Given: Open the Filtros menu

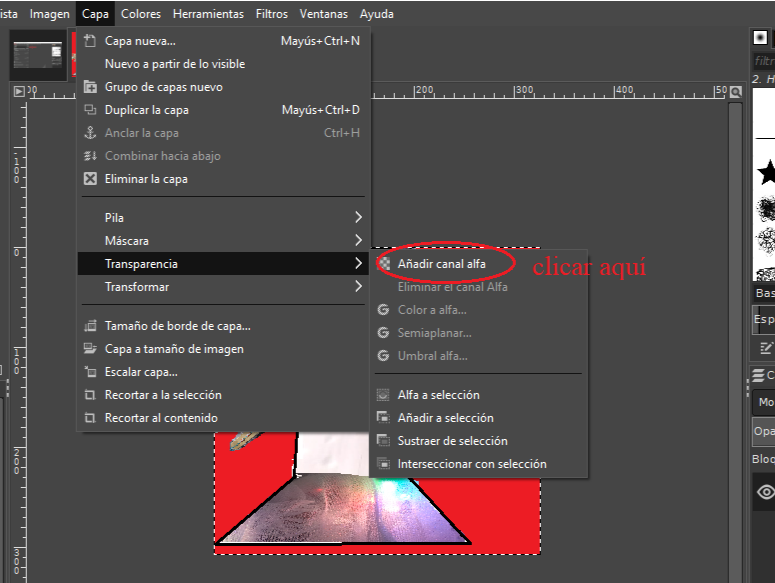Looking at the screenshot, I should pos(271,14).
